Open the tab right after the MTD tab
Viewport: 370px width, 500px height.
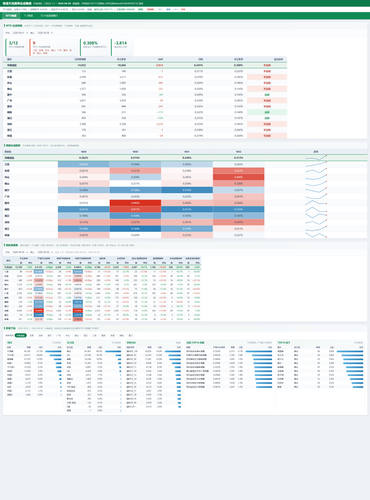[x=28, y=16]
